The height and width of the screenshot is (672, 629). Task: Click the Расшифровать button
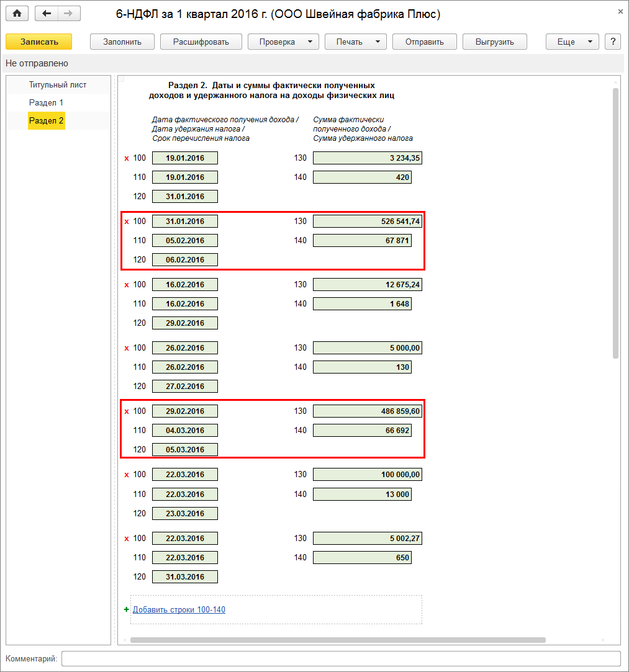coord(201,42)
